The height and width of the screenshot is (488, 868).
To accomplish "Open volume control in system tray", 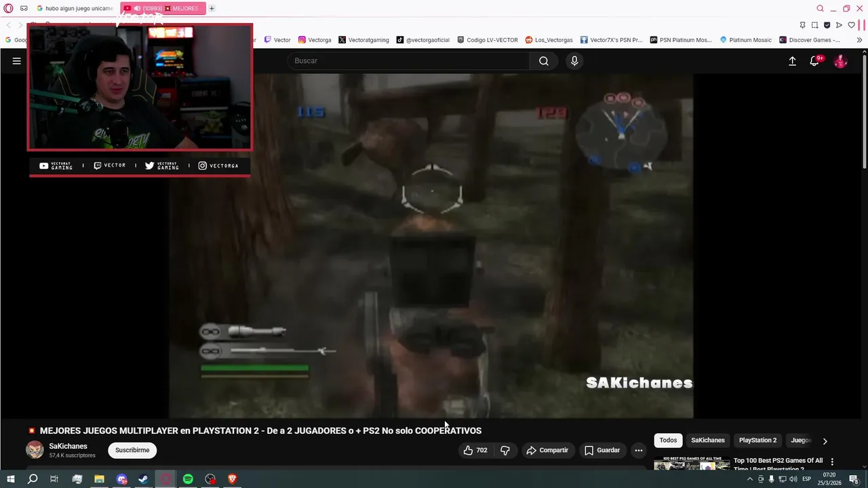I will pyautogui.click(x=793, y=479).
